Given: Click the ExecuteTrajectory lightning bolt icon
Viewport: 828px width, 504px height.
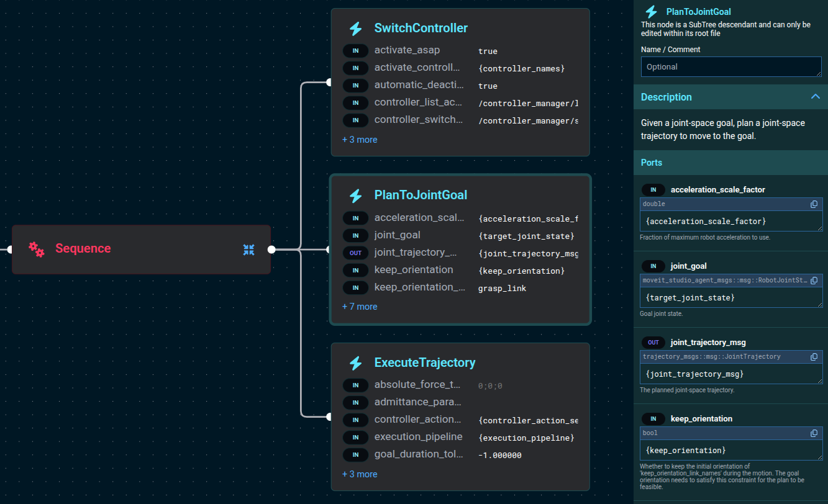Looking at the screenshot, I should click(355, 363).
